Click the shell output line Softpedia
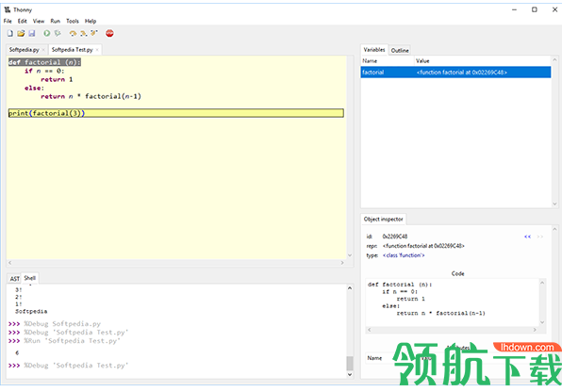The width and height of the screenshot is (562, 392). tap(31, 311)
